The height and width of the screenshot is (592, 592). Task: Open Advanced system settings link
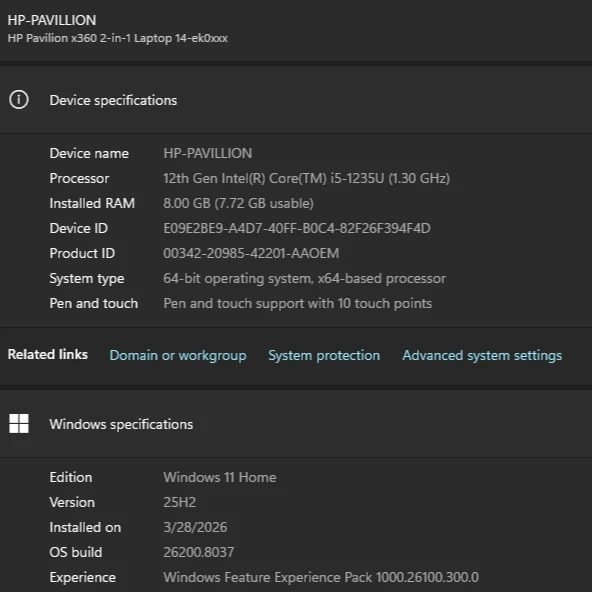482,355
